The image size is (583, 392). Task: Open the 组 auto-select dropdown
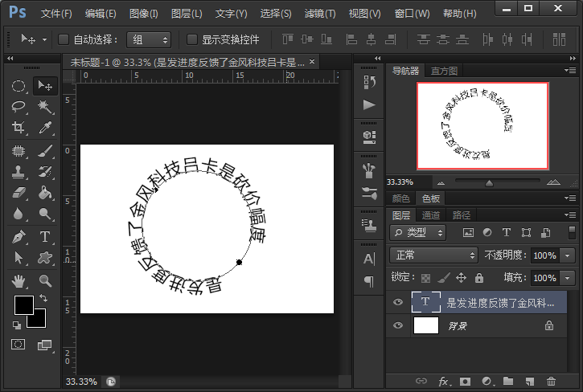coord(149,39)
